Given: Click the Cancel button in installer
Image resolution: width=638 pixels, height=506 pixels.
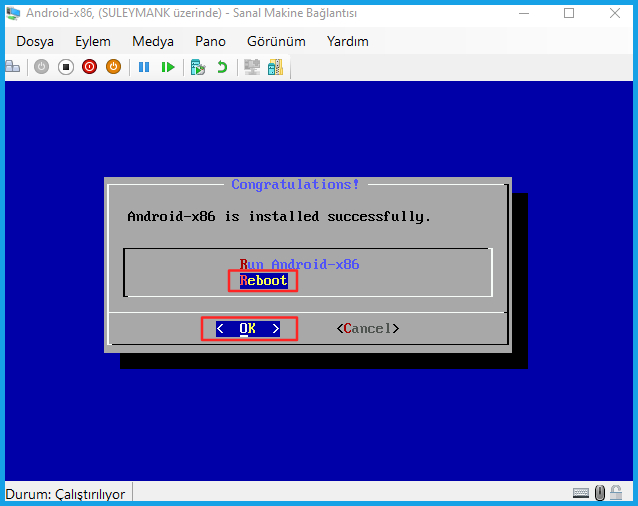Looking at the screenshot, I should pos(368,328).
